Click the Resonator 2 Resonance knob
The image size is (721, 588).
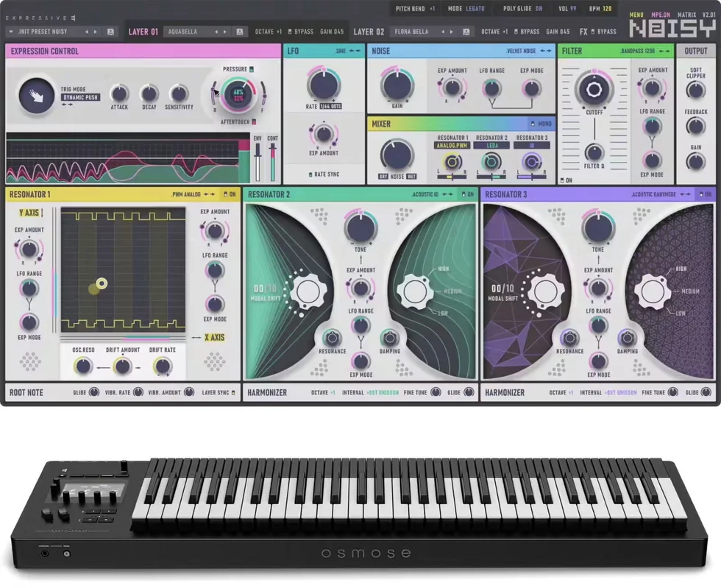[x=332, y=339]
